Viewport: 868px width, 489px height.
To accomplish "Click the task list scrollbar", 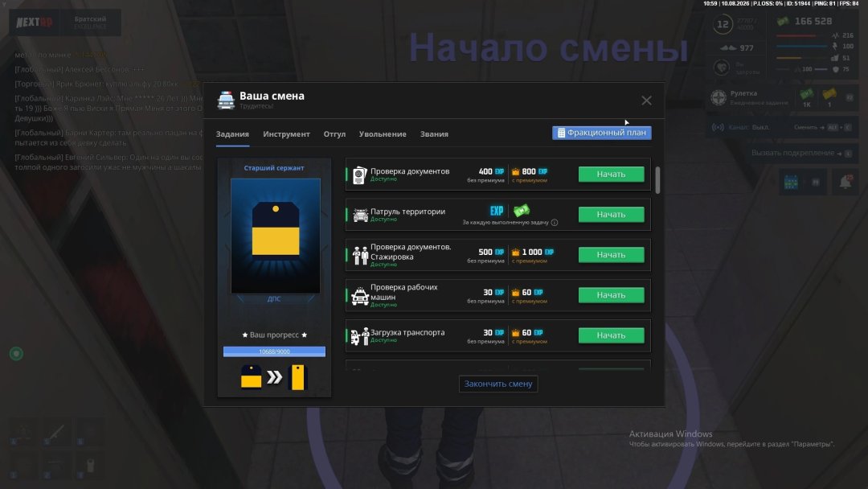I will pyautogui.click(x=657, y=180).
